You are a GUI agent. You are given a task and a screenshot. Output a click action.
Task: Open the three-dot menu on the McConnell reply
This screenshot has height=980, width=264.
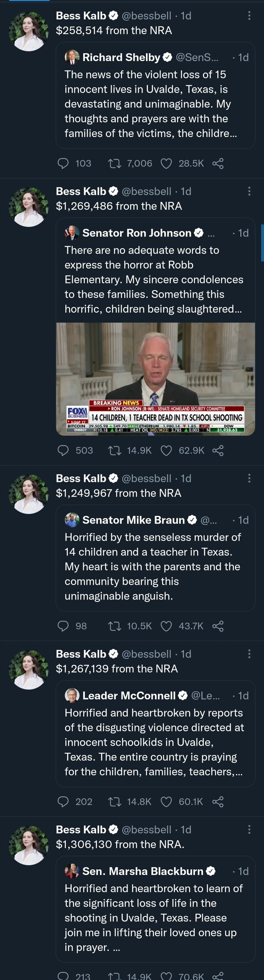(250, 653)
